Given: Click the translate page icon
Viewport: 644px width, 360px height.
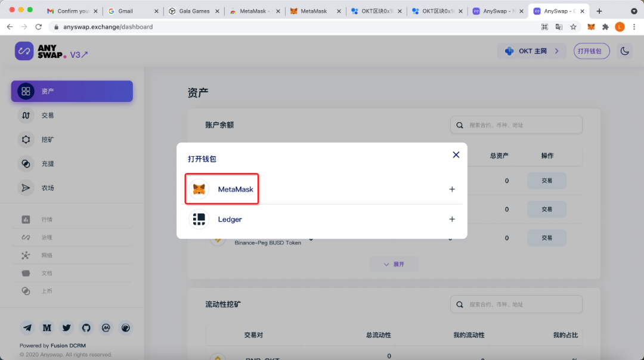Looking at the screenshot, I should coord(559,27).
